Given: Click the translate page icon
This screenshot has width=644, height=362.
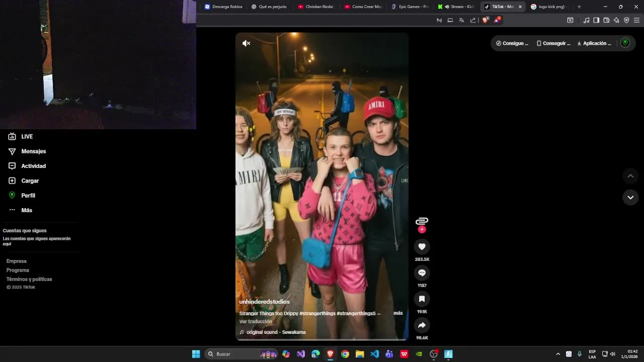Looking at the screenshot, I should pos(461,20).
